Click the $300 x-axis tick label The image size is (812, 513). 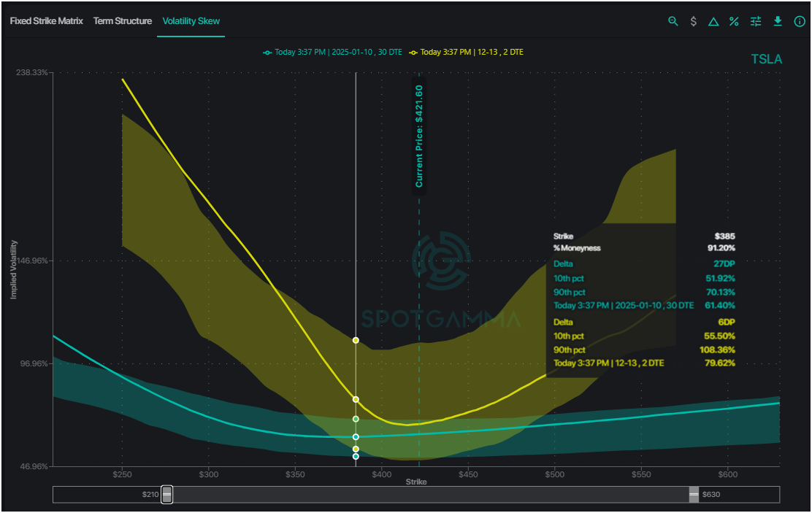[209, 474]
